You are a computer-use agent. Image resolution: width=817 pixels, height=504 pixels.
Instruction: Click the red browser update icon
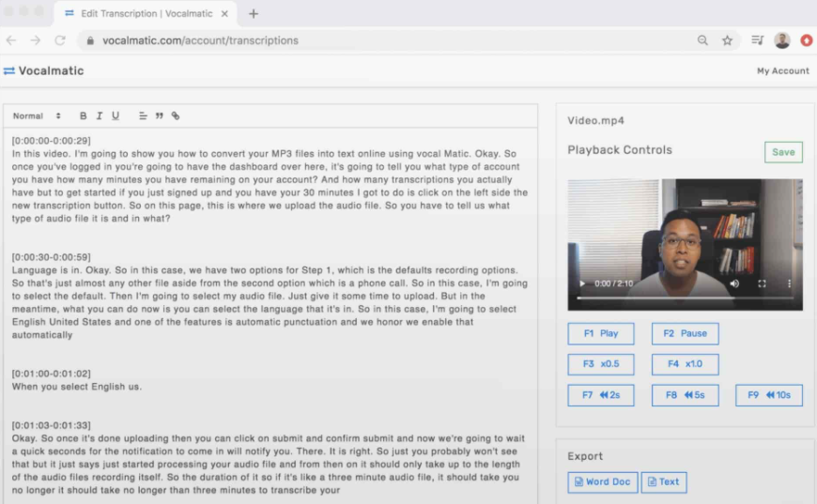806,40
